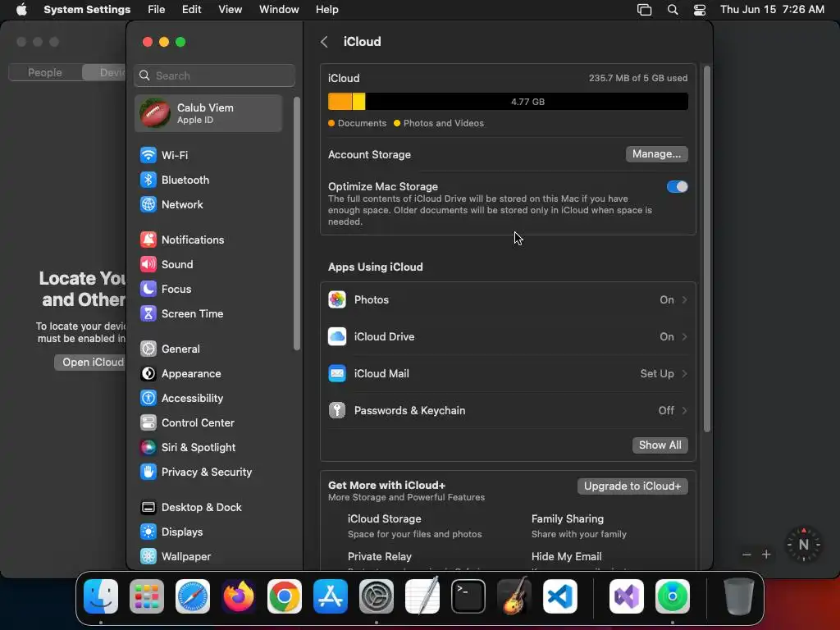Viewport: 840px width, 630px height.
Task: Select Sound in the sidebar
Action: coord(209,265)
